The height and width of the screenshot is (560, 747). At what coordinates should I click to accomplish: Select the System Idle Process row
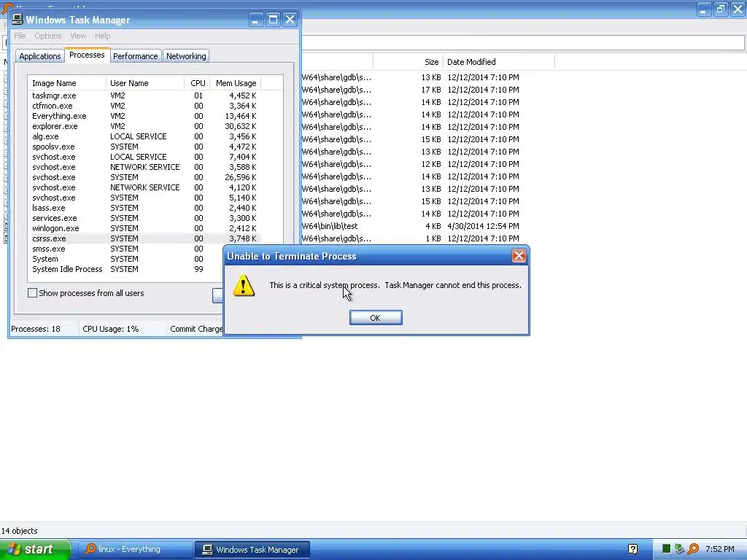coord(125,269)
